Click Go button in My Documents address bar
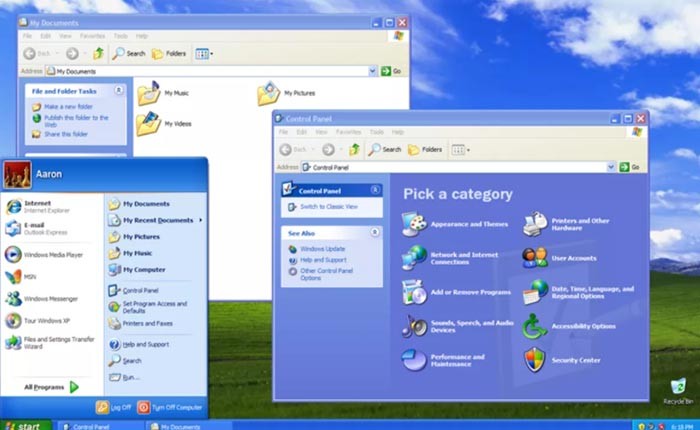The image size is (700, 430). pos(391,71)
